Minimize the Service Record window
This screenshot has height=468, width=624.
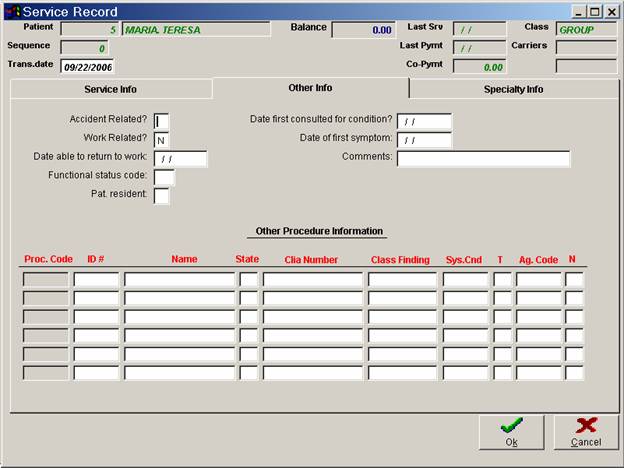tap(579, 12)
